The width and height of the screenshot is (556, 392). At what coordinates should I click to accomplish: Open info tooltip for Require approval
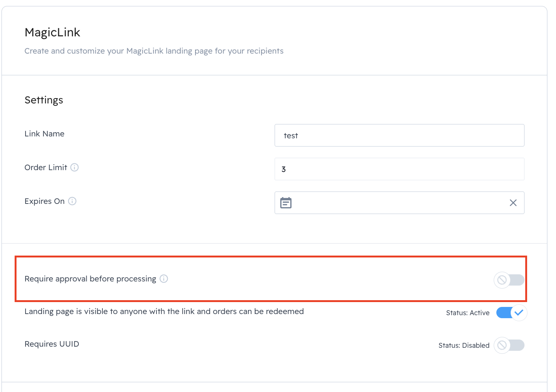[164, 279]
